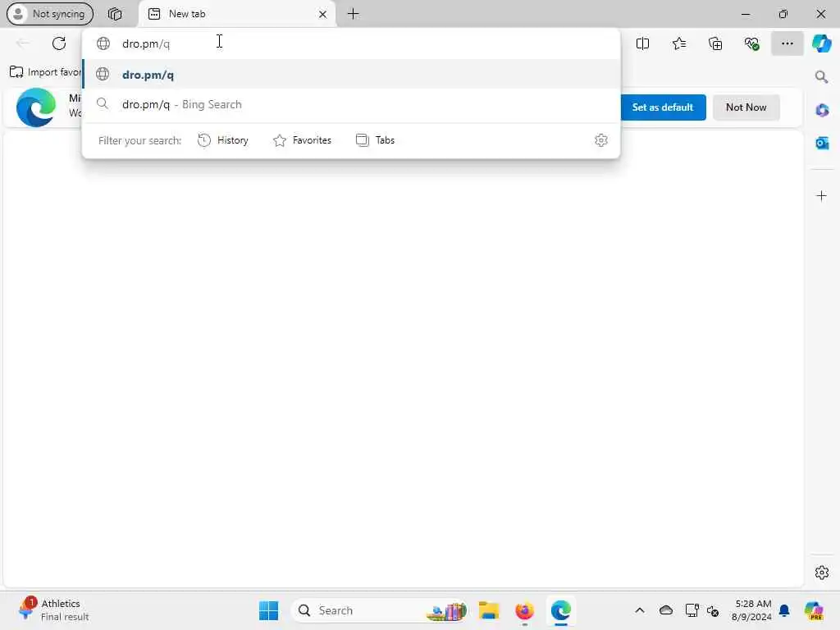Select the New tab tab
Viewport: 840px width, 630px height.
[x=237, y=14]
